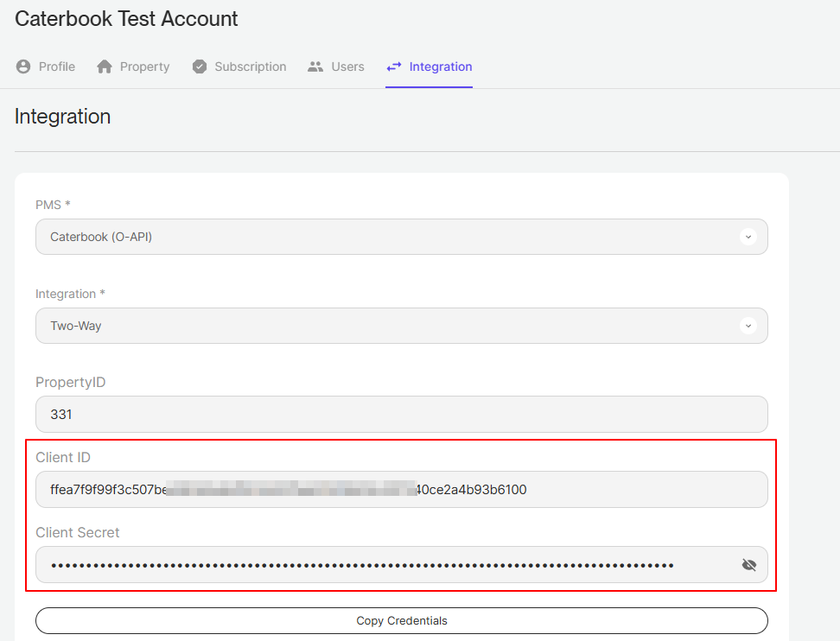Screen dimensions: 840x641
Task: Focus the Client Secret password field
Action: tap(402, 564)
